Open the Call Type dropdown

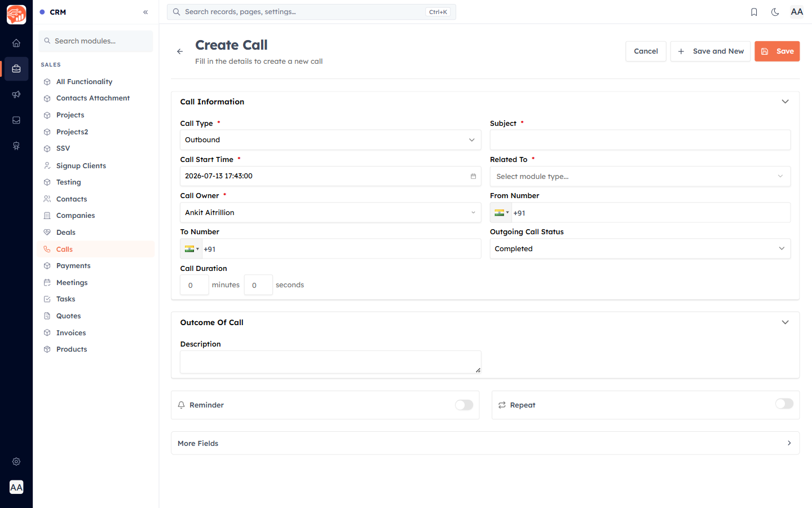330,140
